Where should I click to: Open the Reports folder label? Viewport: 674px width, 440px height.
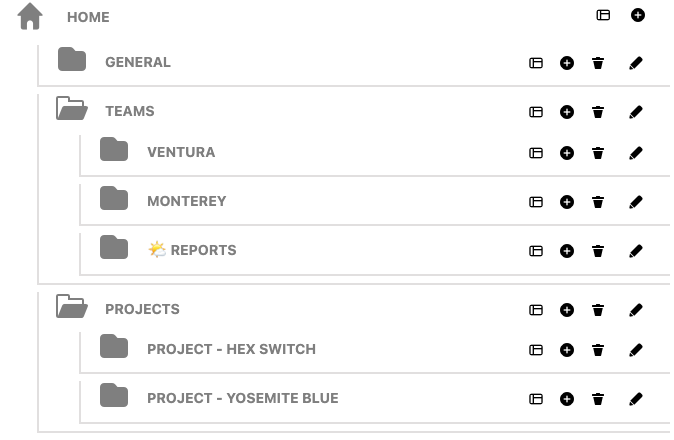(x=203, y=250)
